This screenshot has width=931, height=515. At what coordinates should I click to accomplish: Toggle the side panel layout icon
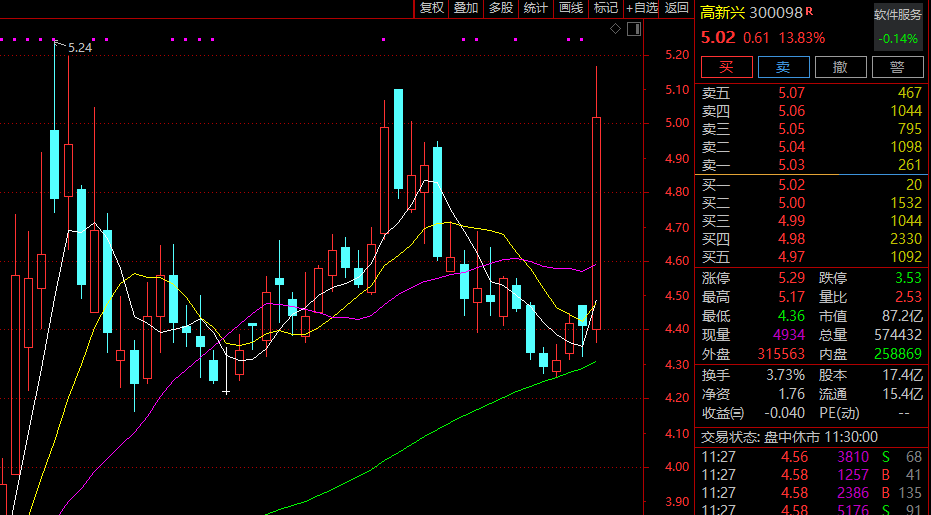tap(634, 29)
